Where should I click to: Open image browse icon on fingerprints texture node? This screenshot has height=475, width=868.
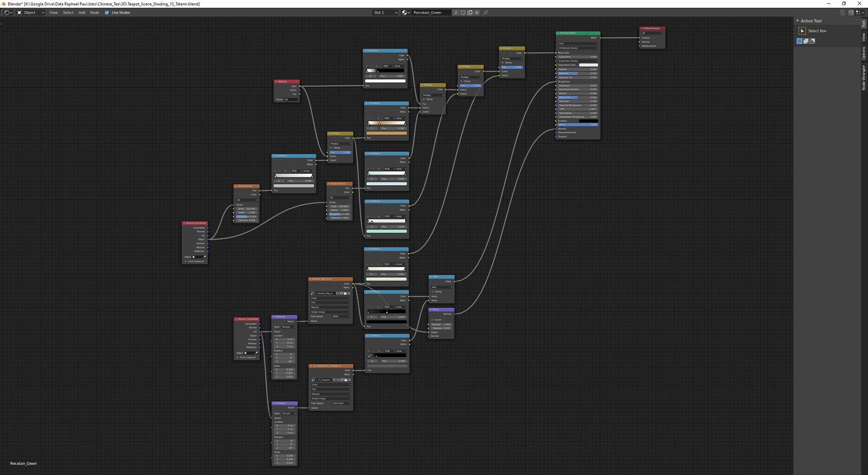pyautogui.click(x=313, y=380)
